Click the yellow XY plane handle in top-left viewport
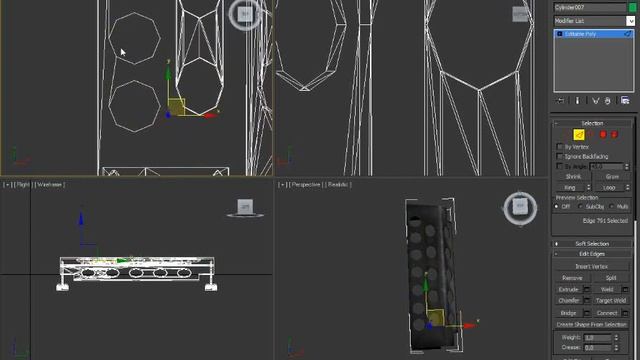 point(176,107)
